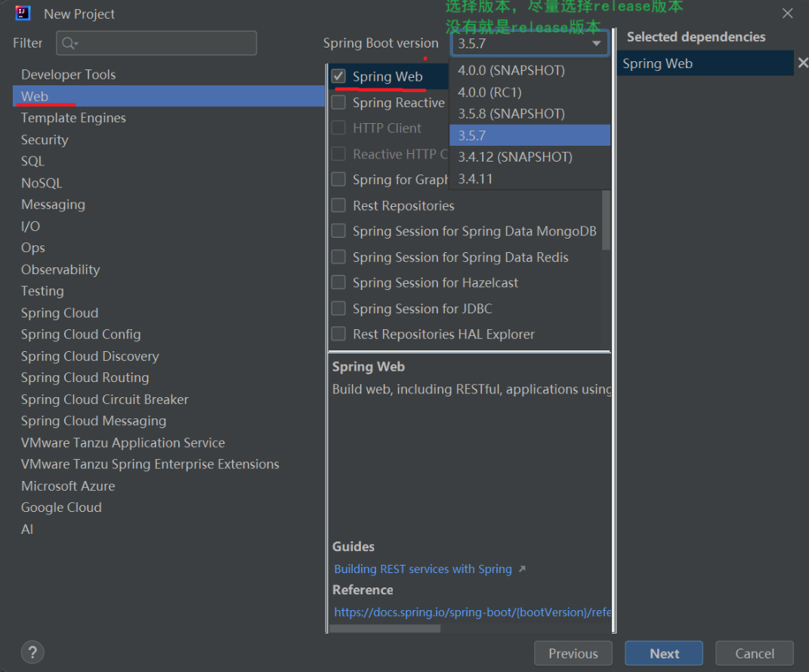Open the Security category
The height and width of the screenshot is (672, 809).
(168, 139)
